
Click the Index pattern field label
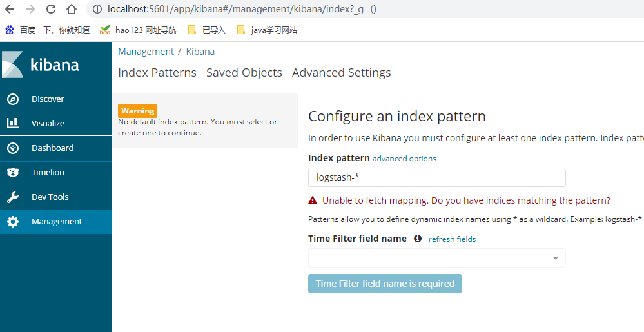coord(339,158)
